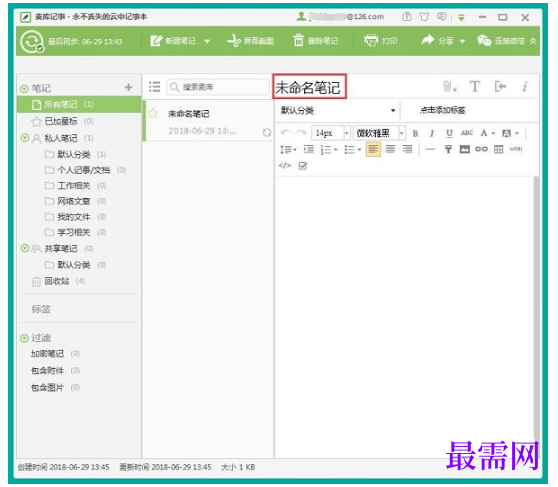Open the 网络文章 folder
This screenshot has width=558, height=487.
75,201
